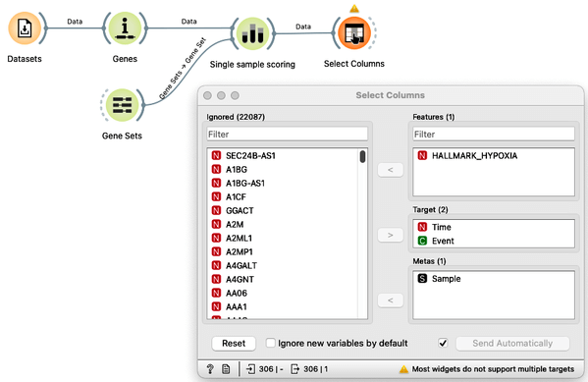The width and height of the screenshot is (588, 382).
Task: Select Sample in the Metas list
Action: [x=494, y=279]
